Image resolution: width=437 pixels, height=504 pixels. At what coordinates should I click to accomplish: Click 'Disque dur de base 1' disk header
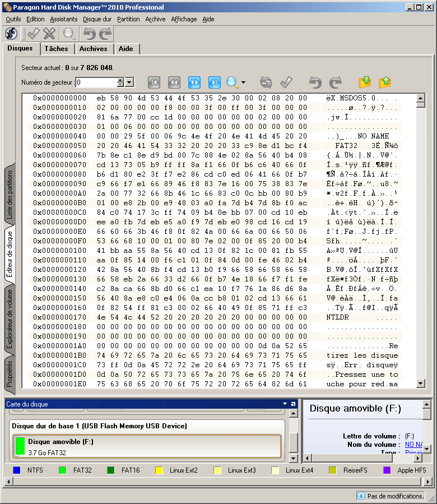tap(99, 426)
